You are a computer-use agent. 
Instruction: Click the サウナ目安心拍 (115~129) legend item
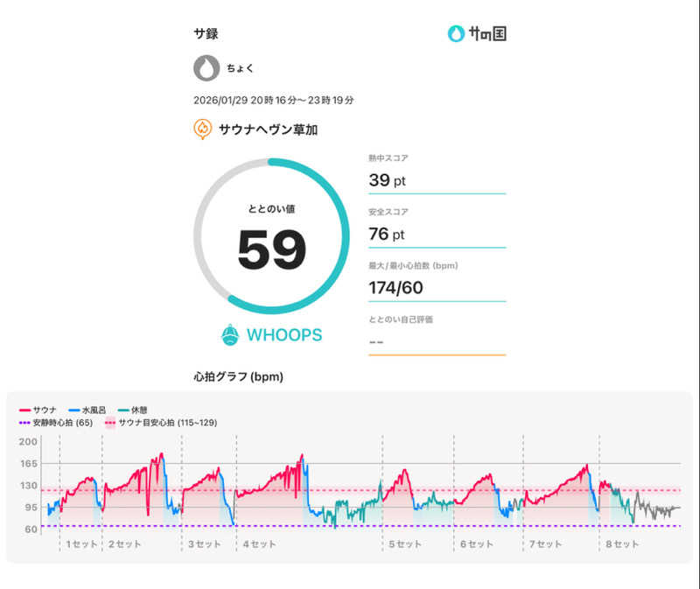click(x=161, y=423)
